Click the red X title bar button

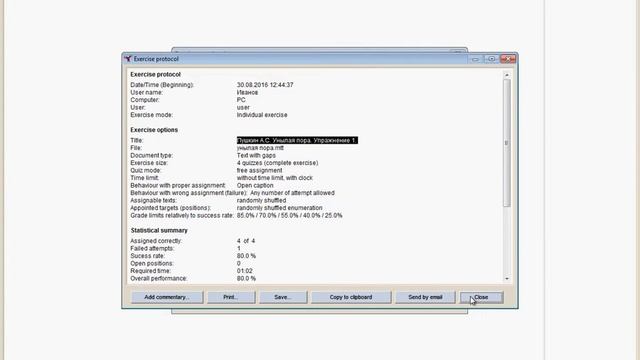click(x=508, y=59)
